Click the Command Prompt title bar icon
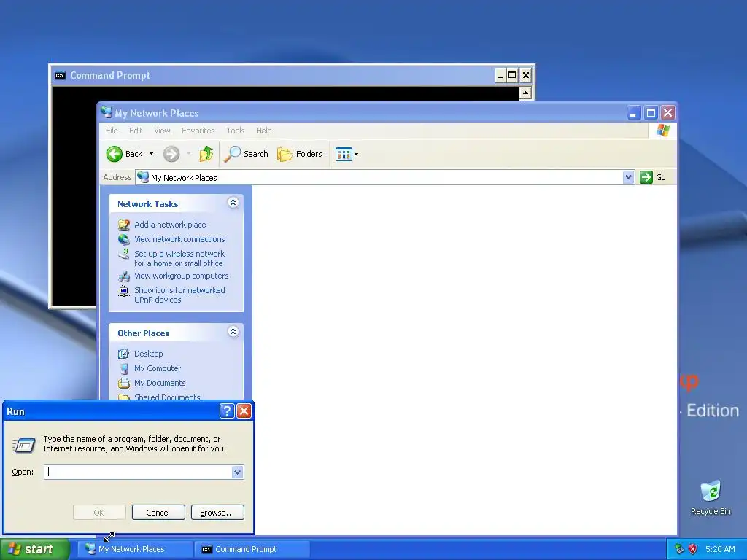The width and height of the screenshot is (747, 560). 60,75
